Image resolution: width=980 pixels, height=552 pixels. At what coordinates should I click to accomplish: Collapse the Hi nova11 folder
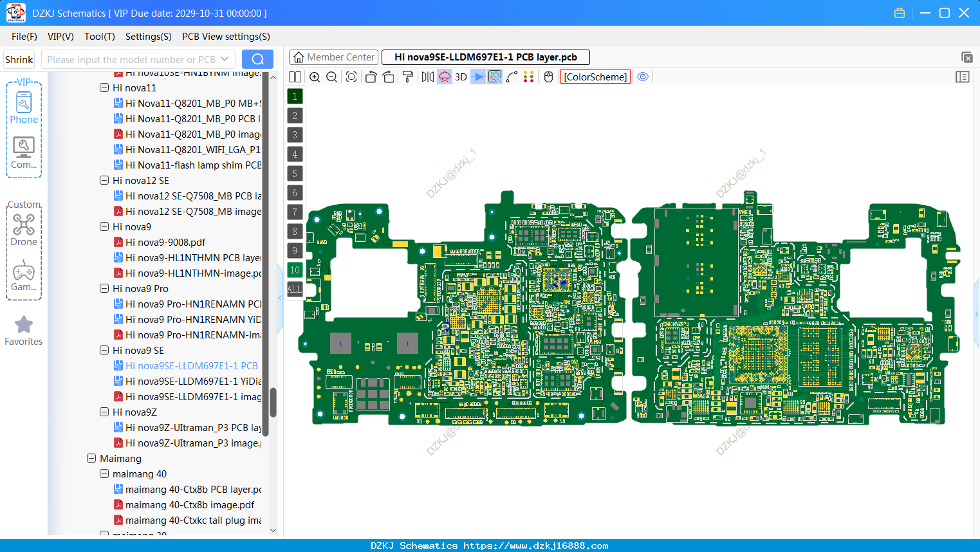[104, 87]
